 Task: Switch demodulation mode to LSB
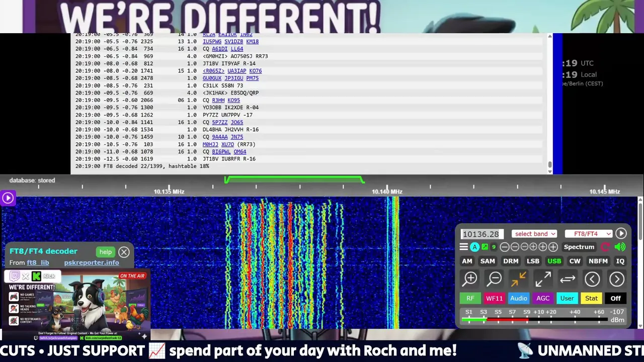(533, 261)
